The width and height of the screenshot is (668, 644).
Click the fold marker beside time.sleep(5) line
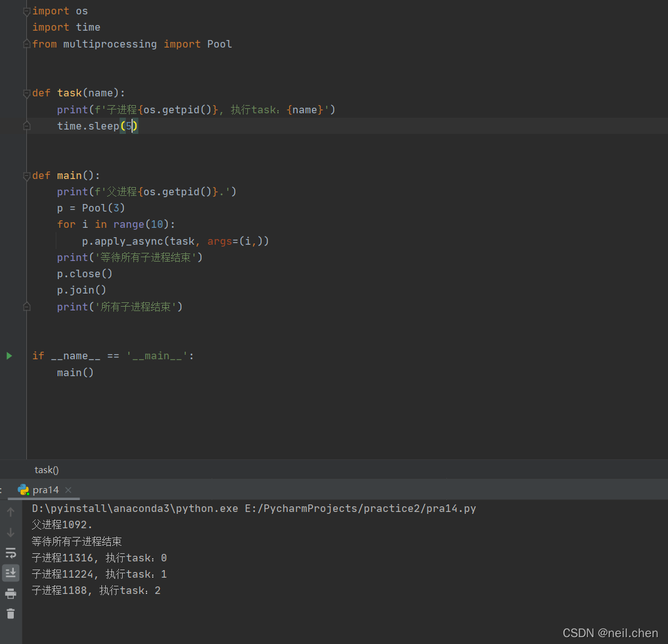pyautogui.click(x=26, y=126)
